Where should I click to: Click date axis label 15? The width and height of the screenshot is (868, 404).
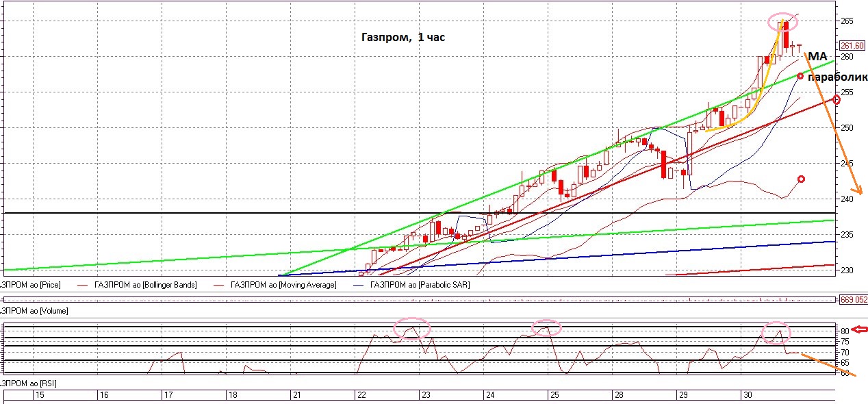click(x=40, y=395)
